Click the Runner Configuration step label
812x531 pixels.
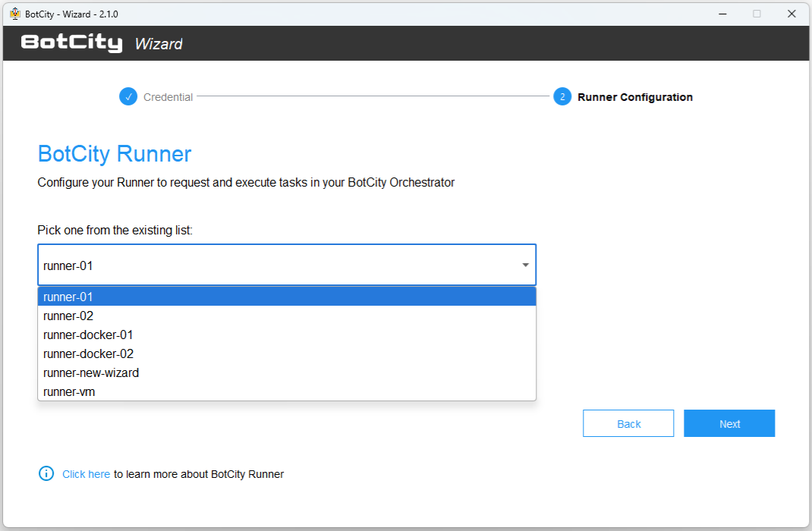[x=635, y=97]
